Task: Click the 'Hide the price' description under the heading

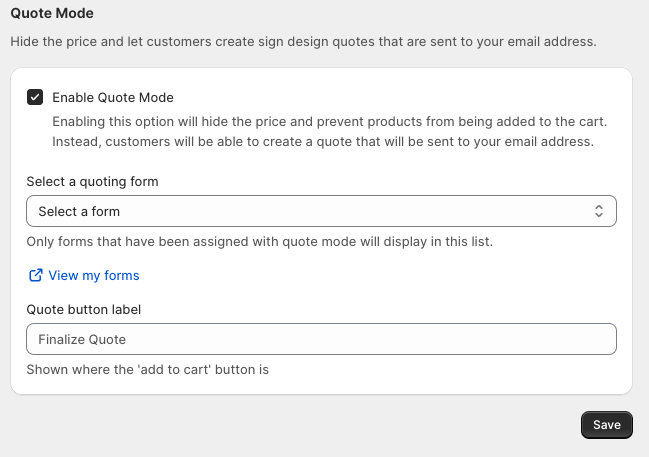Action: pyautogui.click(x=302, y=42)
